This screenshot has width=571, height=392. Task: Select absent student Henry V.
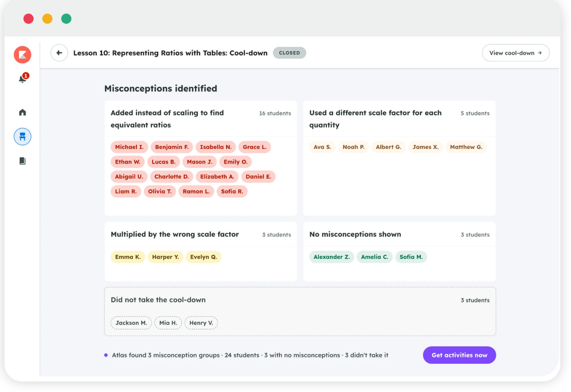click(x=201, y=323)
